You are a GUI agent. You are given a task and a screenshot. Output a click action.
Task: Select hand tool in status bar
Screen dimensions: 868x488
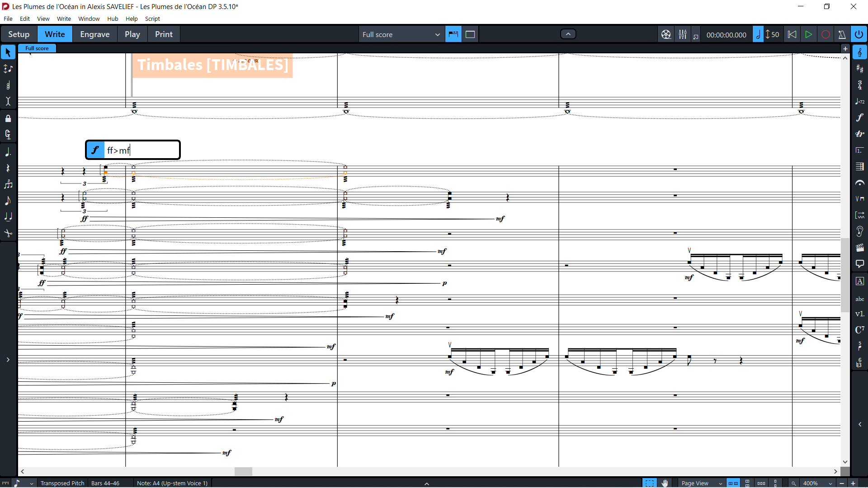click(665, 483)
